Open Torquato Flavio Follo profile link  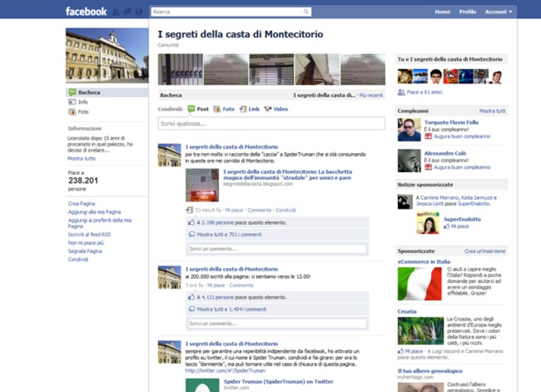[x=451, y=123]
